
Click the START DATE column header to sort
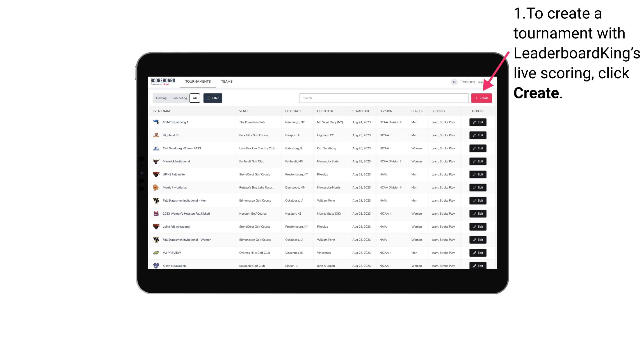pyautogui.click(x=360, y=111)
